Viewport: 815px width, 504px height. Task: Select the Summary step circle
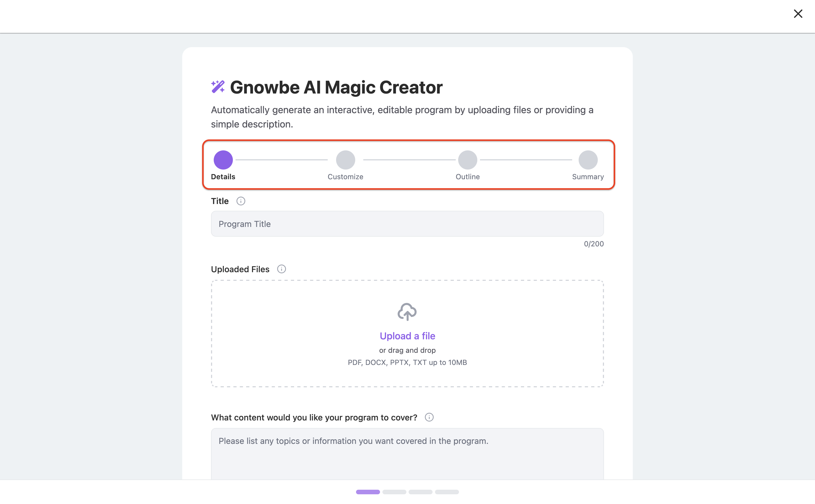[588, 160]
